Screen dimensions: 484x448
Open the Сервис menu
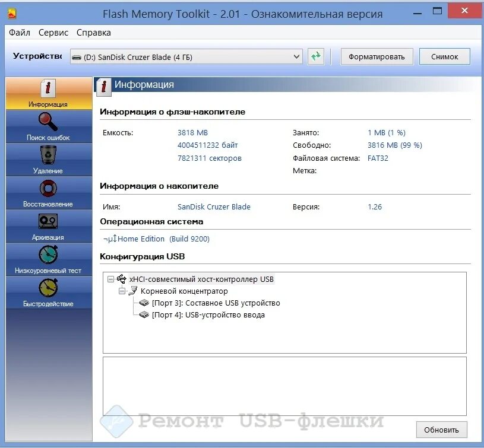[53, 33]
